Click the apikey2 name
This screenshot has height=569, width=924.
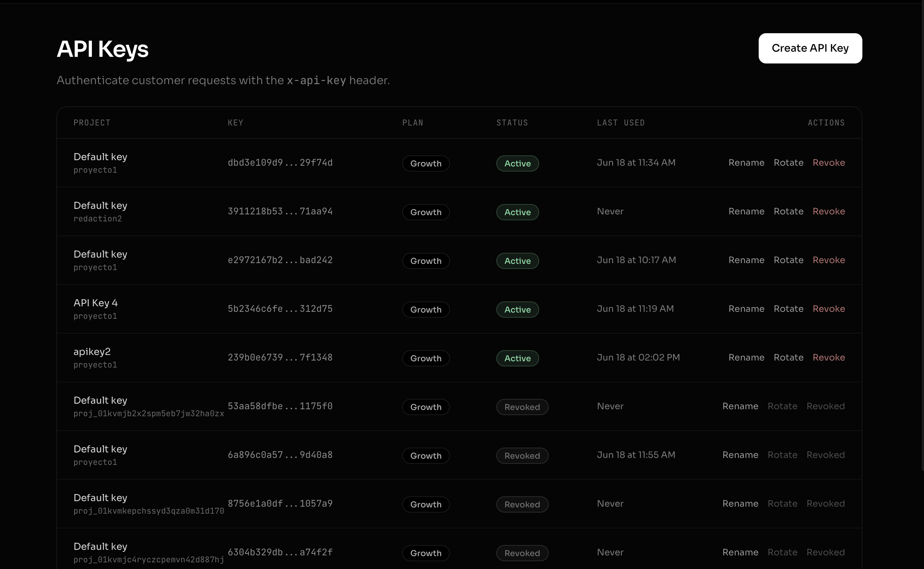(x=92, y=352)
